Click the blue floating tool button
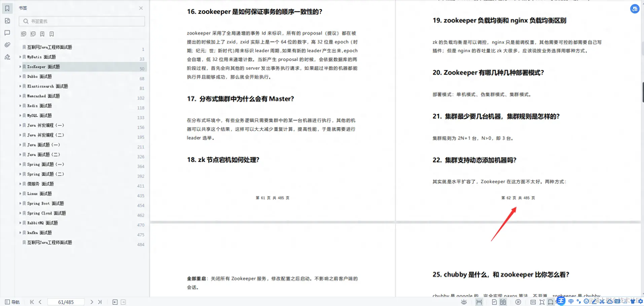Screen dimensions: 644x306 click(635, 9)
